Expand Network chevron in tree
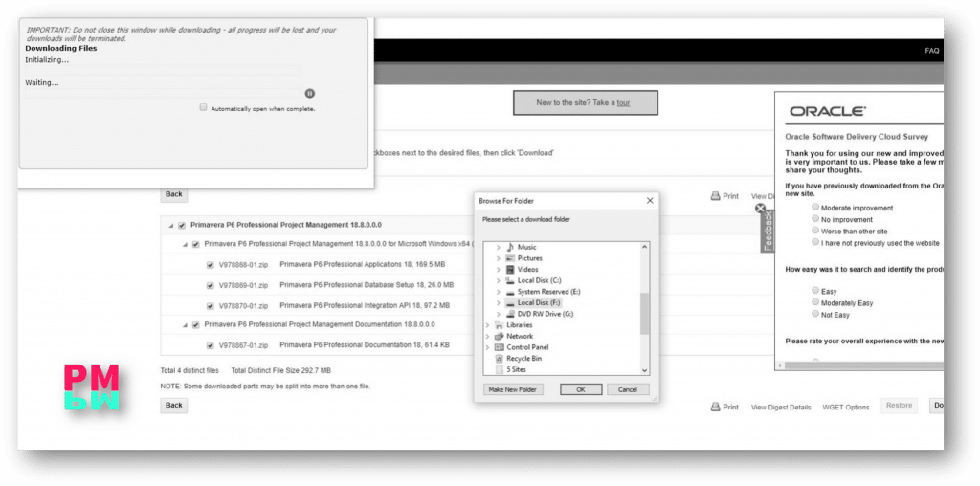 click(x=487, y=336)
